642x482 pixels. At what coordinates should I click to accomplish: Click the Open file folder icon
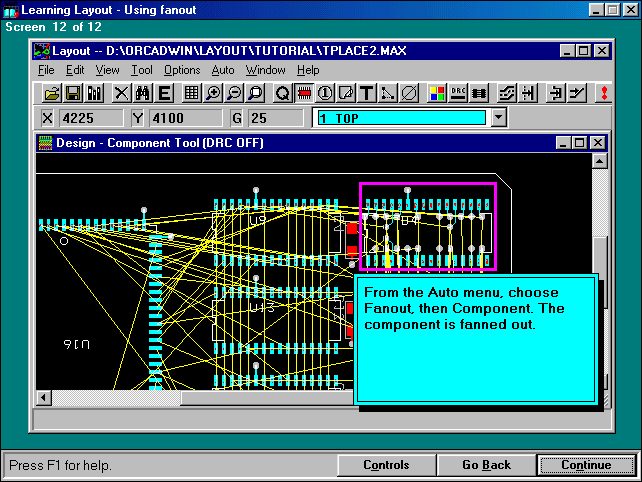[52, 93]
